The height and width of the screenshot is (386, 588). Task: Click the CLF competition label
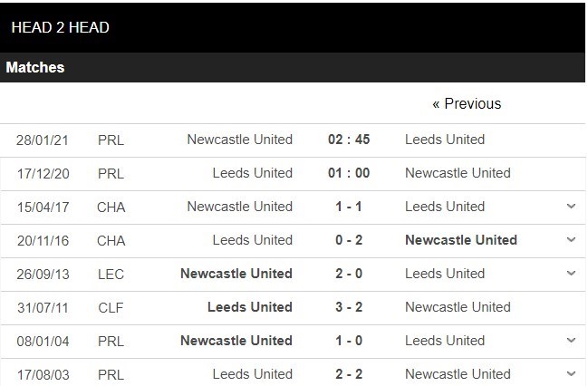tap(111, 307)
